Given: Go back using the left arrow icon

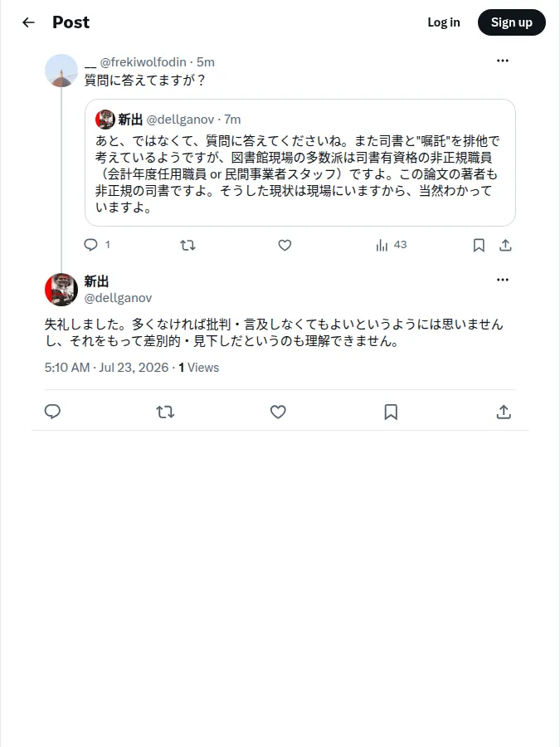Looking at the screenshot, I should (28, 22).
